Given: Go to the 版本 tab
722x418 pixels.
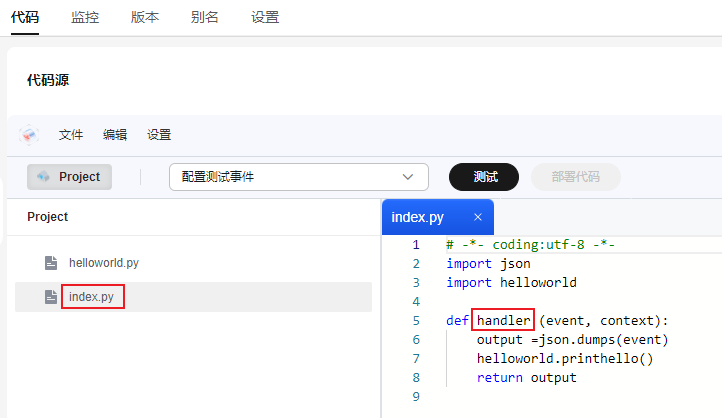Looking at the screenshot, I should pyautogui.click(x=145, y=18).
